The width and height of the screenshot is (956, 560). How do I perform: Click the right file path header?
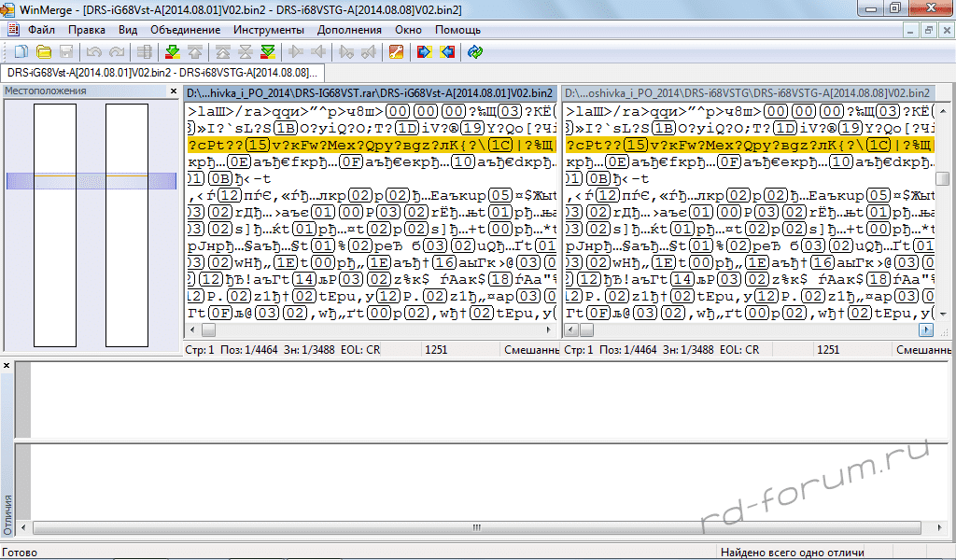click(748, 93)
